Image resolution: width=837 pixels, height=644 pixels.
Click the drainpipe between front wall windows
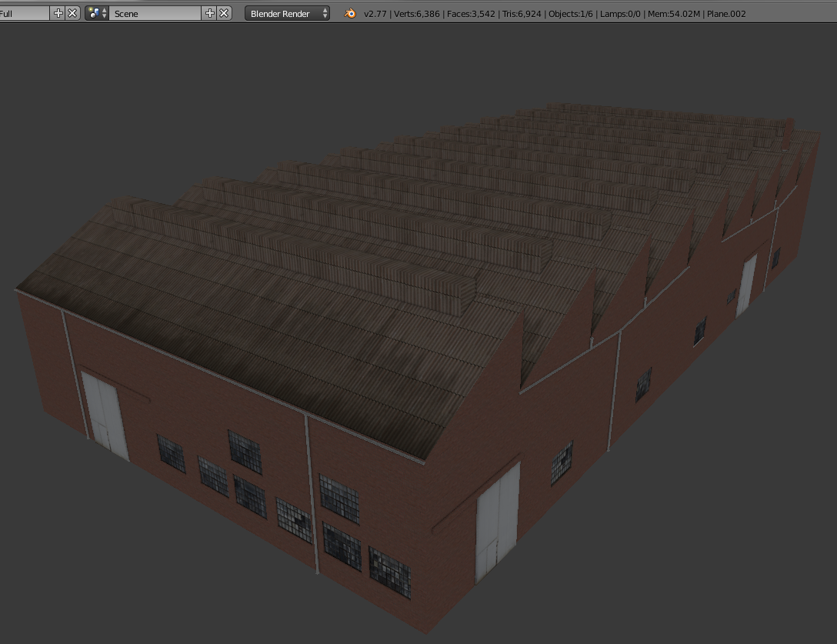click(312, 494)
